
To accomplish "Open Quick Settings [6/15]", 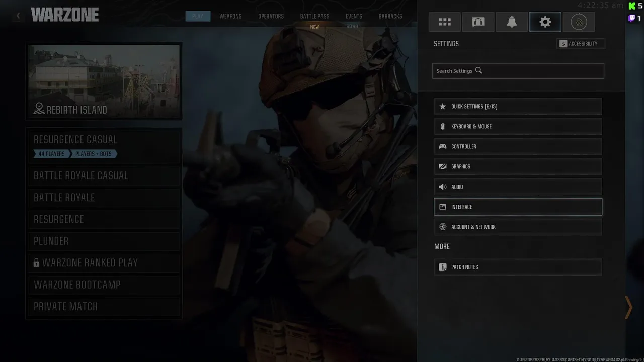I will pyautogui.click(x=518, y=106).
